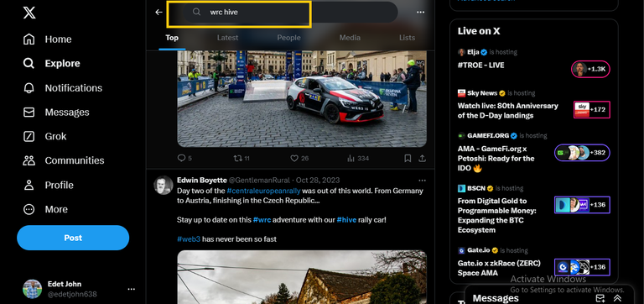Screen dimensions: 644x304
Task: Open the #hive hashtag link
Action: [346, 220]
